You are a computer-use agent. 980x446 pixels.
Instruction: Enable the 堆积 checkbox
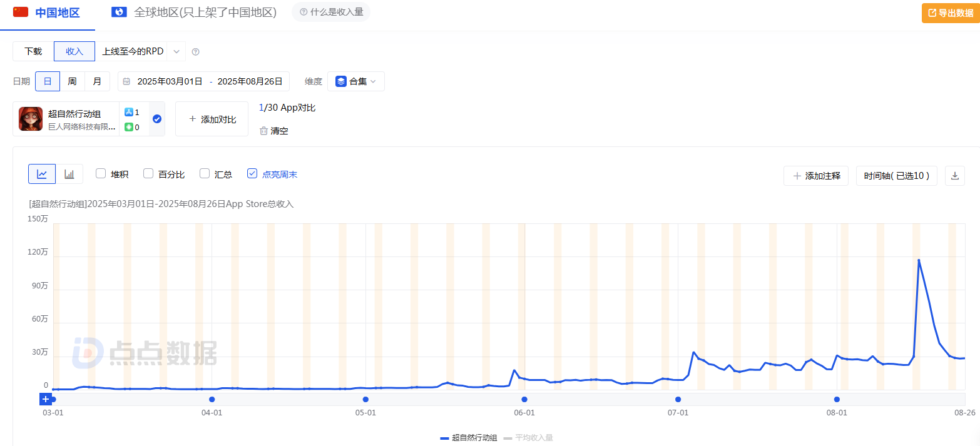(x=101, y=174)
